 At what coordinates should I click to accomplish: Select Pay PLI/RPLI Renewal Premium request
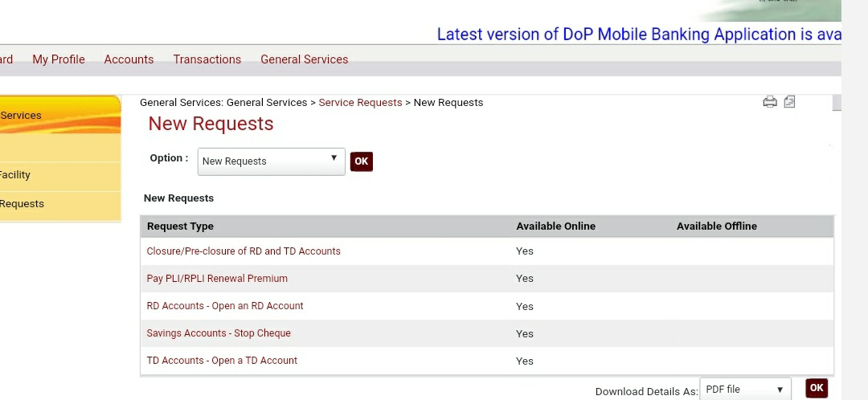coord(217,279)
